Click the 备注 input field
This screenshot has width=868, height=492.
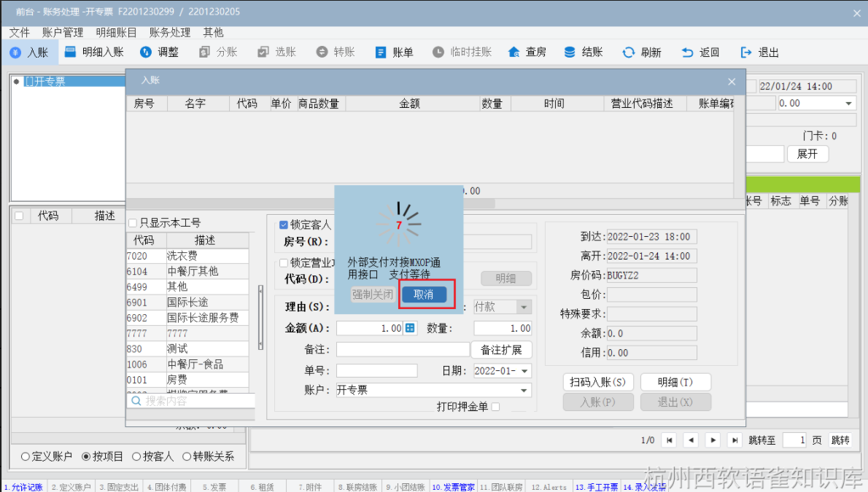click(403, 350)
